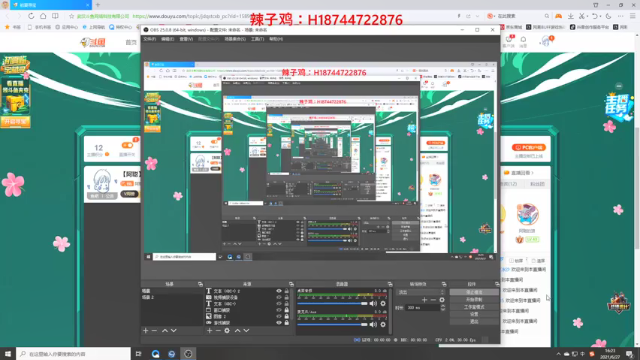This screenshot has width=640, height=360.
Task: Toggle visibility of 图像 2 source
Action: coord(279,316)
